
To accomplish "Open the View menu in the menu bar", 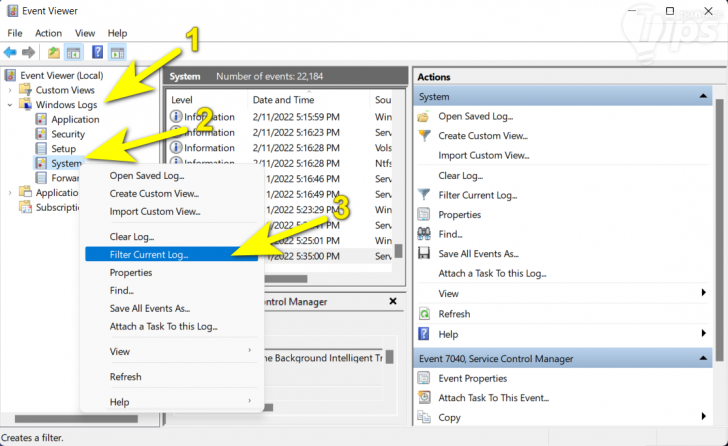I will pyautogui.click(x=85, y=33).
